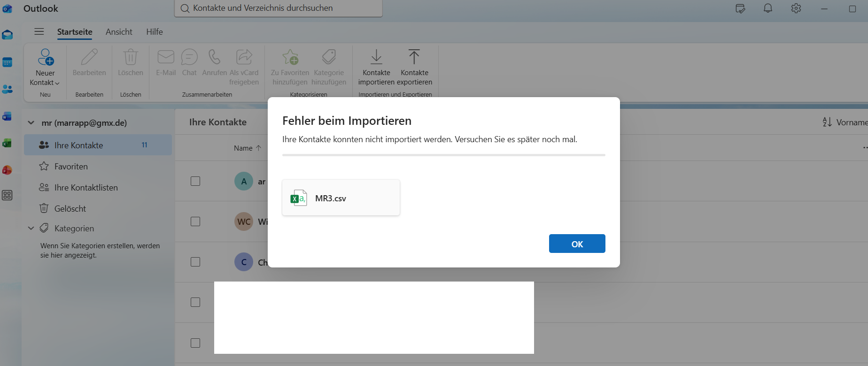This screenshot has height=366, width=868.
Task: Click the WC contact avatar
Action: click(244, 221)
